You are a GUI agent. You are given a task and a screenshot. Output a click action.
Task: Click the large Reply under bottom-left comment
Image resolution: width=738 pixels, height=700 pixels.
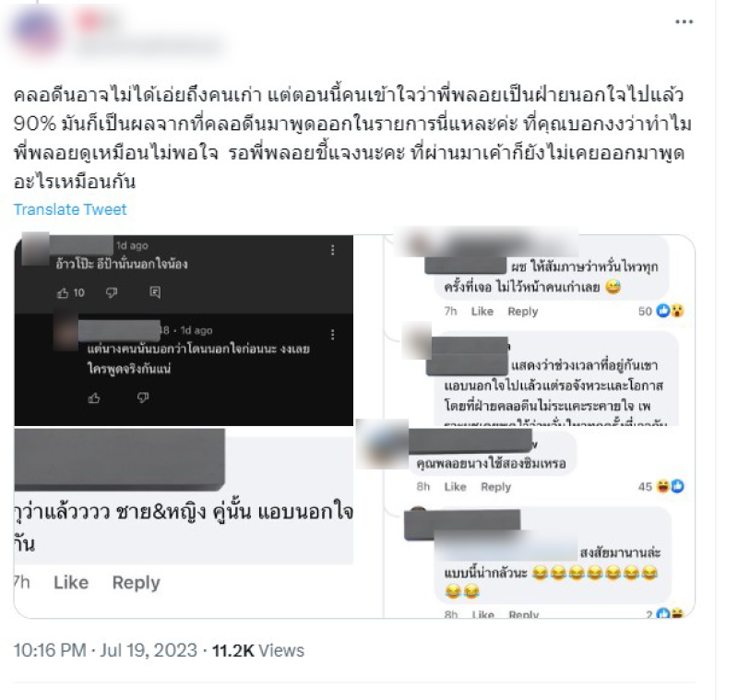click(136, 582)
